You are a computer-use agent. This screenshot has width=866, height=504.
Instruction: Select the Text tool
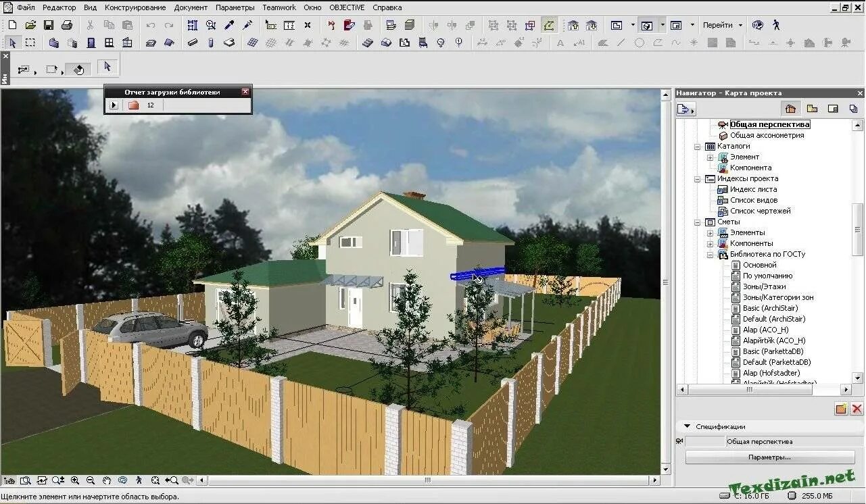click(x=560, y=43)
